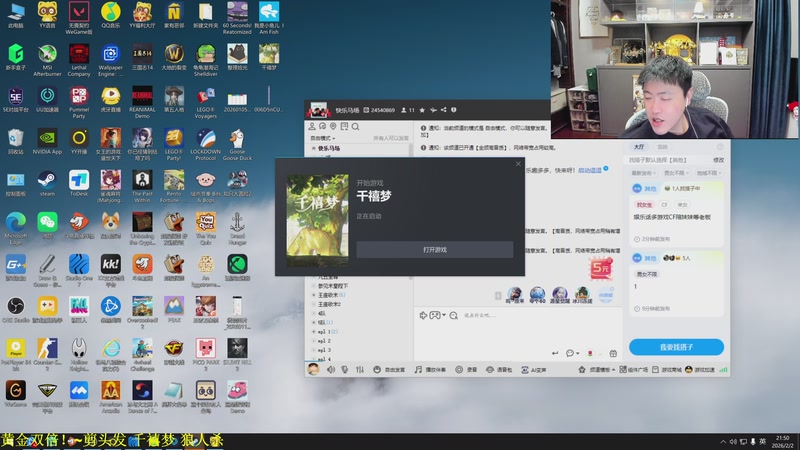Select the MSI Afterburner desktop icon

coord(47,60)
